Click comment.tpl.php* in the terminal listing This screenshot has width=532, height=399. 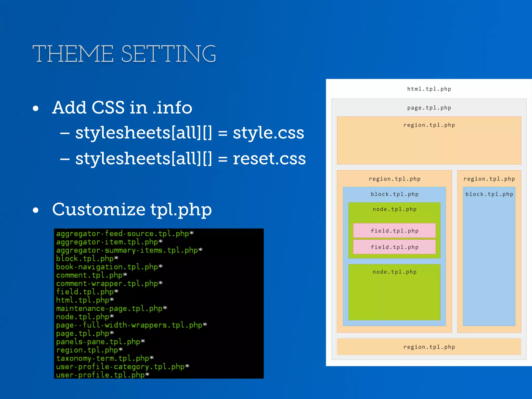[x=92, y=275]
